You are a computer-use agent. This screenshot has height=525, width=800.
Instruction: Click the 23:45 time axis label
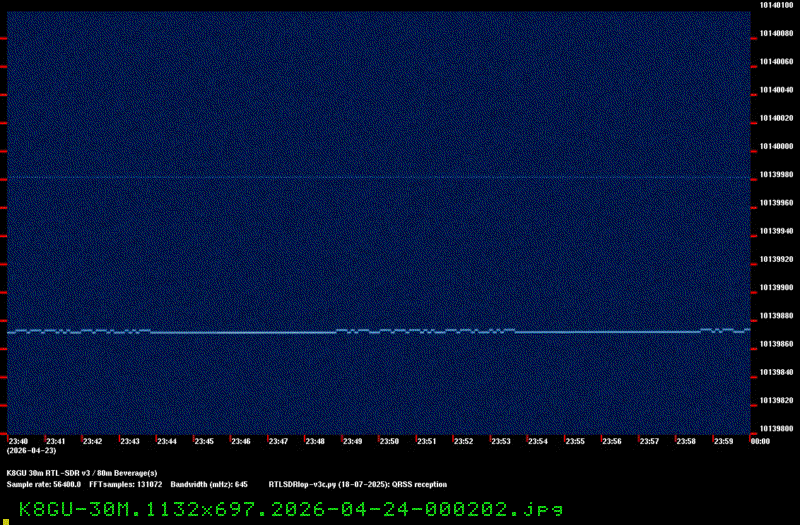pyautogui.click(x=204, y=441)
